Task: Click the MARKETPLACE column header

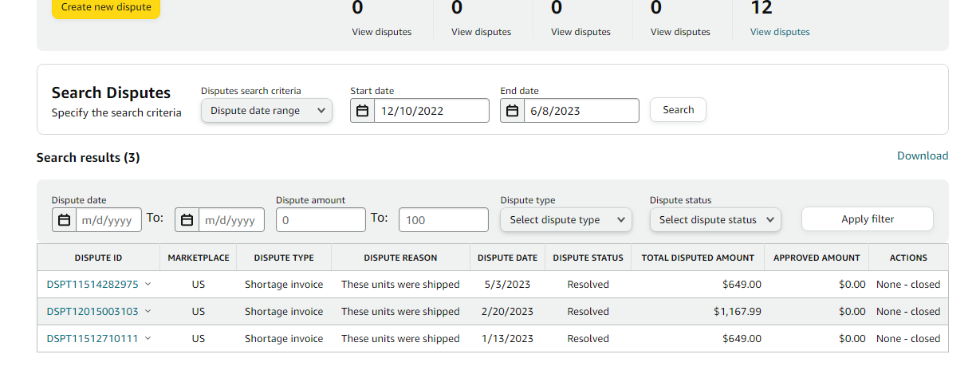Action: pos(199,258)
